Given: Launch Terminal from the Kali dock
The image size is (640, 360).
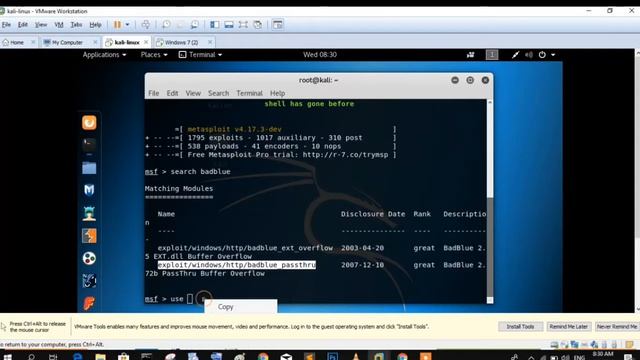Looking at the screenshot, I should 89,145.
